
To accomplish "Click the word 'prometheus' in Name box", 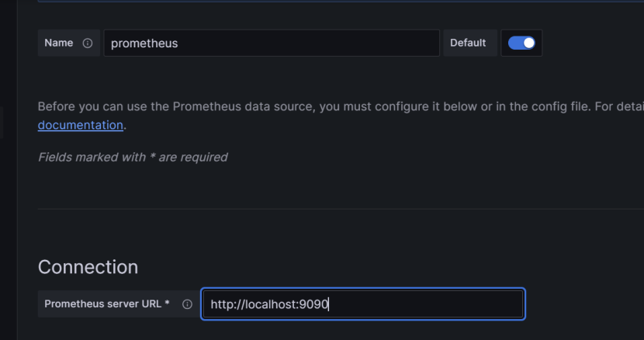I will pyautogui.click(x=144, y=43).
